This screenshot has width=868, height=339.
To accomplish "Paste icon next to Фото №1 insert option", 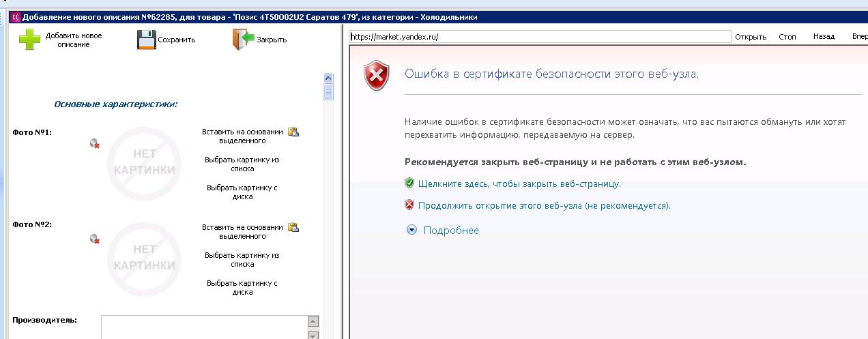I will click(293, 132).
